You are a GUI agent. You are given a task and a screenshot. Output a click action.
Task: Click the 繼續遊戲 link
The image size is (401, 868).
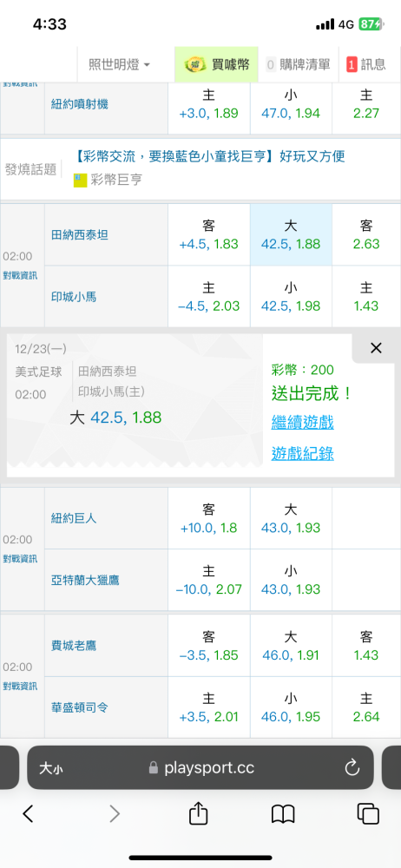point(302,423)
